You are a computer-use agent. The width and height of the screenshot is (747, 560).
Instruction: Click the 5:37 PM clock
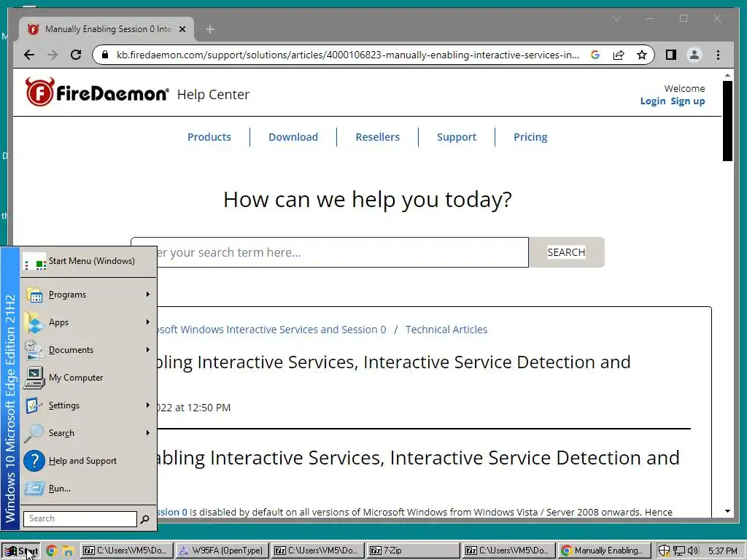point(722,551)
